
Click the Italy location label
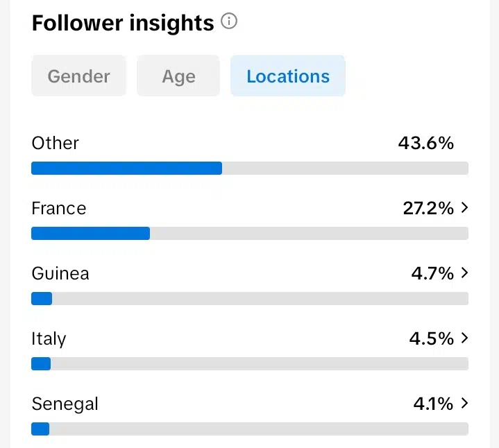pos(49,338)
